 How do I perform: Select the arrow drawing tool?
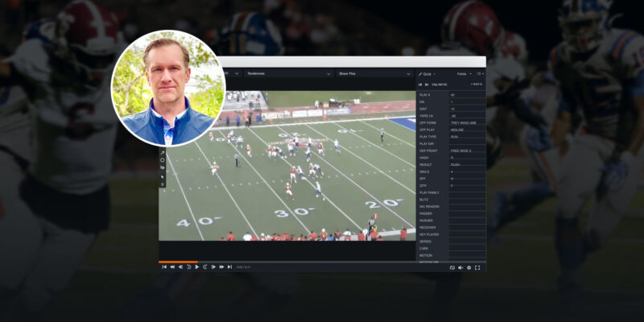click(x=163, y=152)
